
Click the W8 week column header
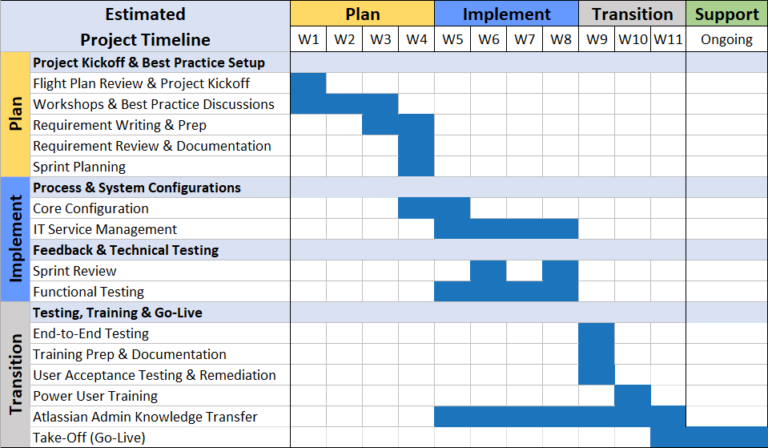pyautogui.click(x=560, y=39)
